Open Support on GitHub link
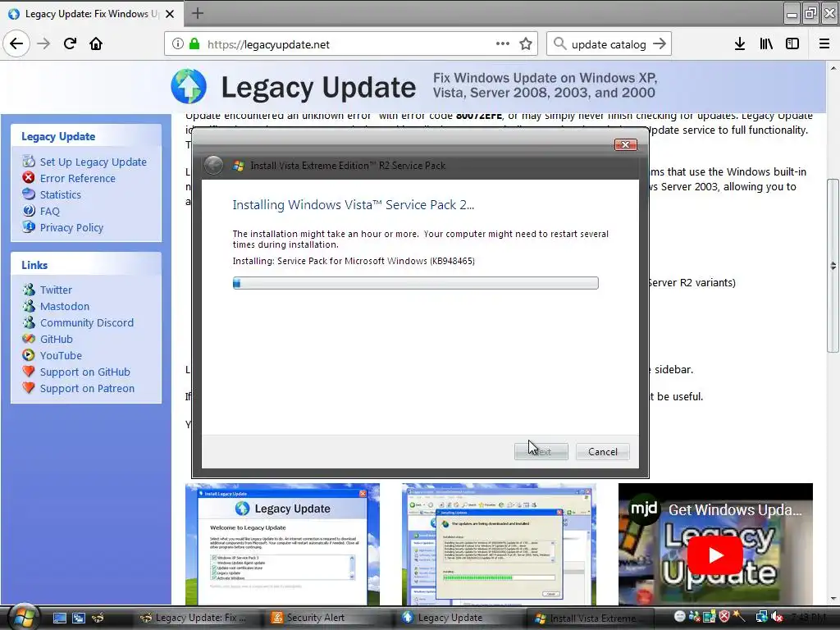Screen dimensions: 840x630 (85, 372)
